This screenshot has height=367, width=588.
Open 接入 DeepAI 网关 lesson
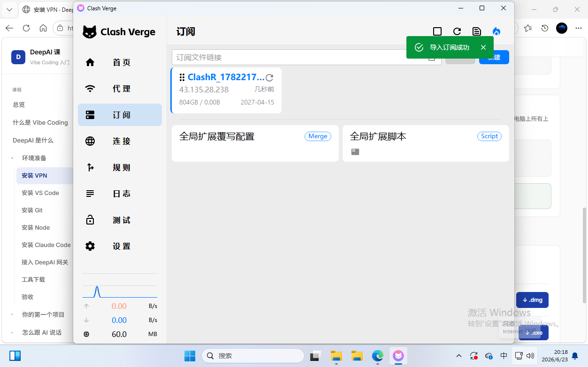(x=45, y=262)
